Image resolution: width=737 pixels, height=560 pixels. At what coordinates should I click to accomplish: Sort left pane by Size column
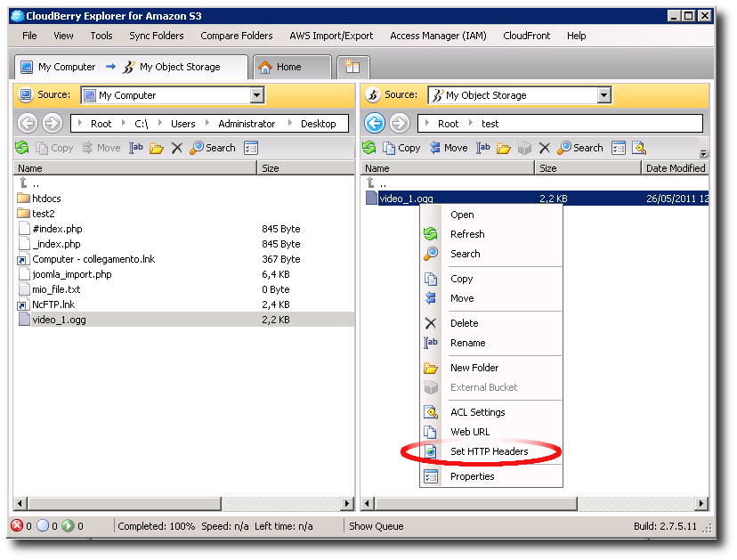tap(305, 168)
